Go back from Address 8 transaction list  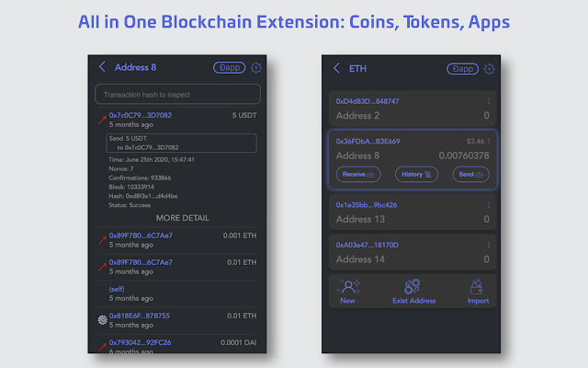102,67
